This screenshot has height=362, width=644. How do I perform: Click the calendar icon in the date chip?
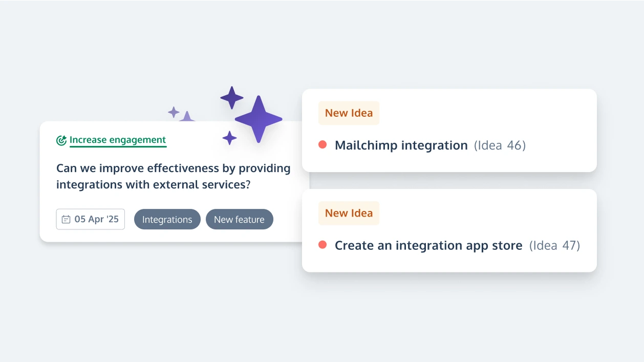coord(66,220)
